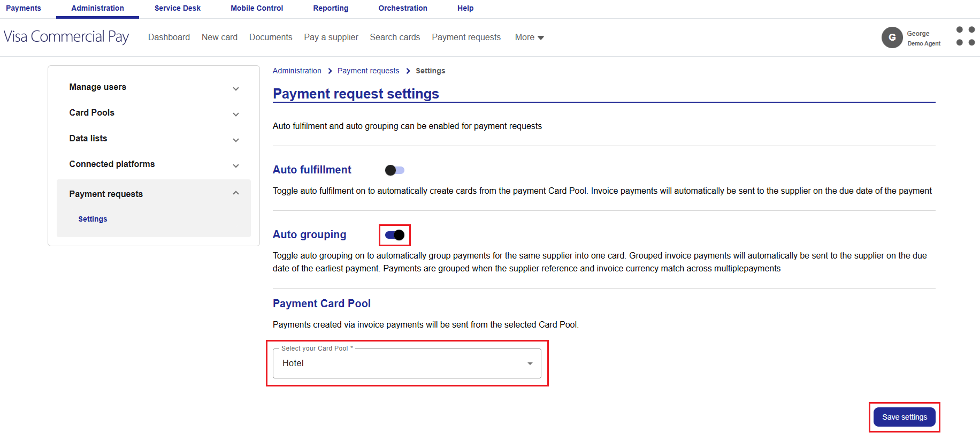
Task: Open the four-dot apps menu icon
Action: (965, 36)
